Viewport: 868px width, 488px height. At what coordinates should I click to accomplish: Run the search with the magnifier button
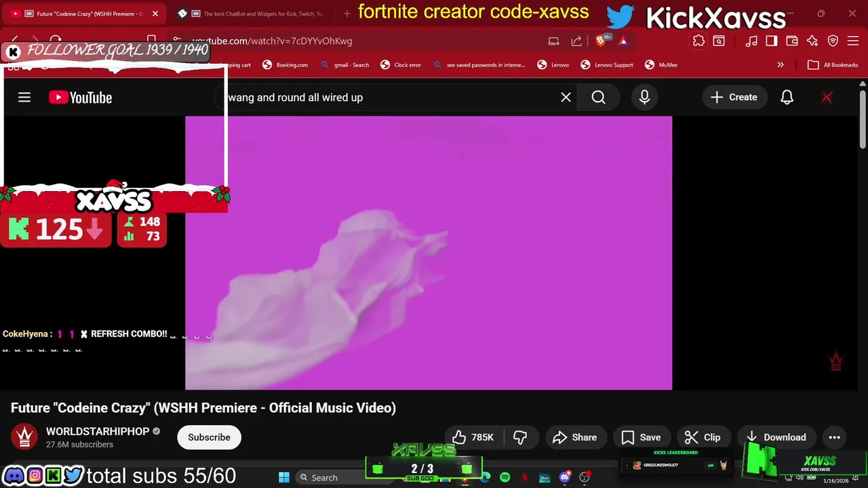point(598,98)
